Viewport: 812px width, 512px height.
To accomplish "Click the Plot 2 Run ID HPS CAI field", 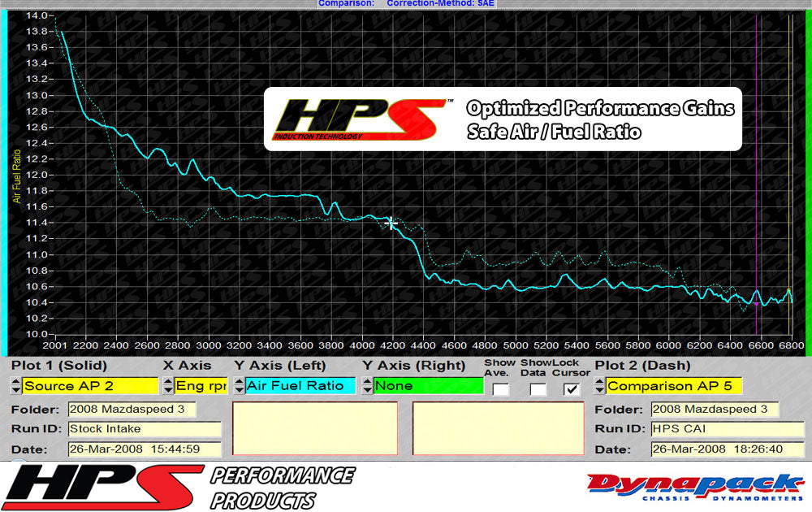I will 727,428.
